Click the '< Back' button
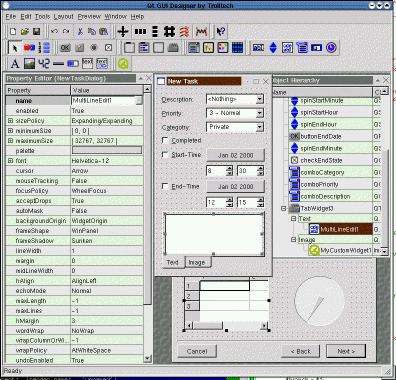 tap(301, 351)
